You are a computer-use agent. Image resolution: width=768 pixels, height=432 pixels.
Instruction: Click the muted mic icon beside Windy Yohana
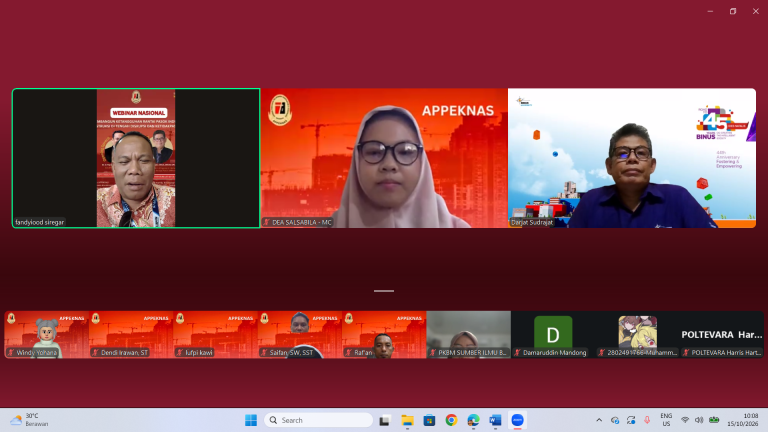tap(11, 353)
